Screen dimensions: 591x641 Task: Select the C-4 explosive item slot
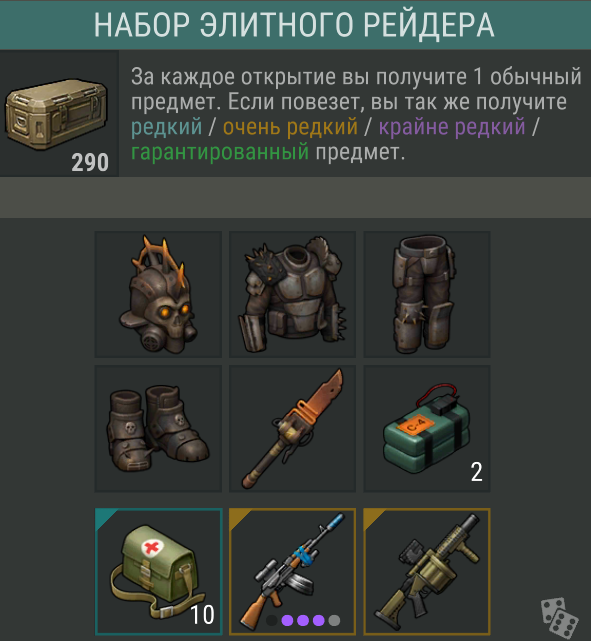pyautogui.click(x=427, y=428)
